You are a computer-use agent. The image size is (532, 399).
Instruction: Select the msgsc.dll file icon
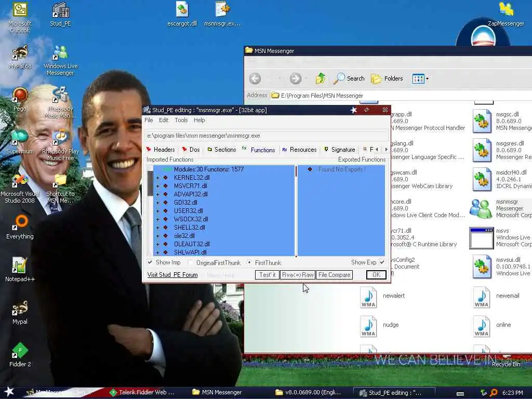tap(482, 121)
